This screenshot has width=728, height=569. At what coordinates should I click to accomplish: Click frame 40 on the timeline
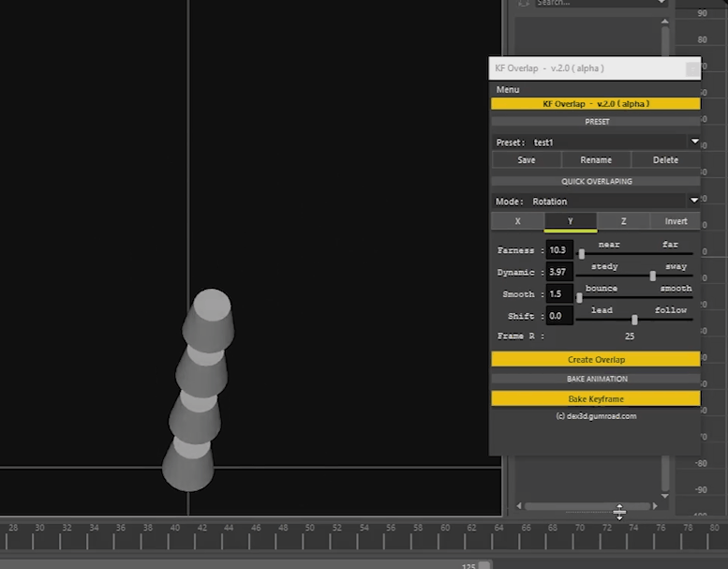[x=175, y=528]
